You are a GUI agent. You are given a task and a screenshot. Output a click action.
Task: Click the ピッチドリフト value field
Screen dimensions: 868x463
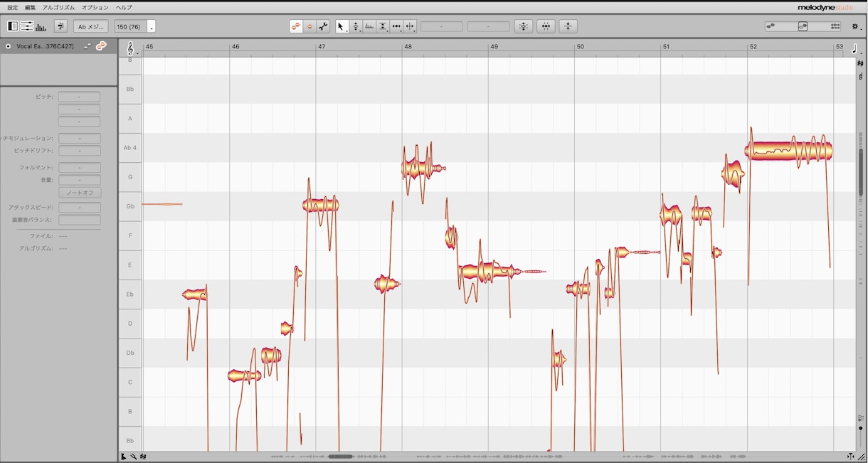tap(80, 151)
